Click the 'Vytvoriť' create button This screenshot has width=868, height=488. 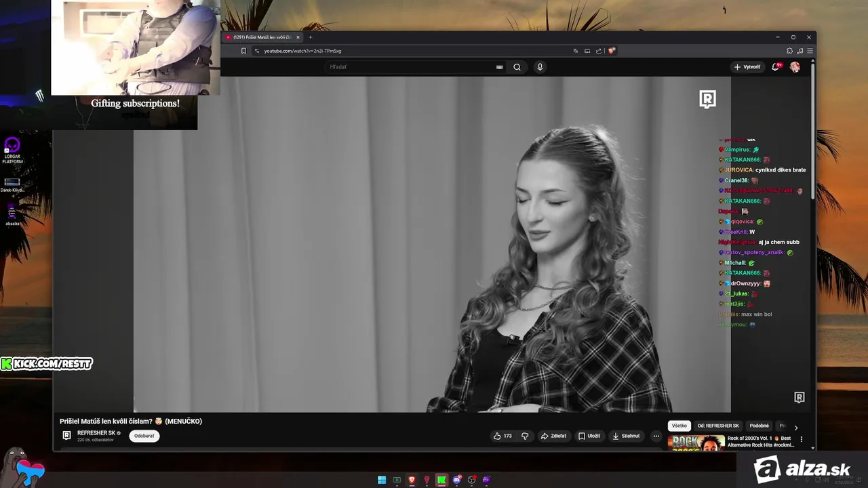pyautogui.click(x=747, y=67)
